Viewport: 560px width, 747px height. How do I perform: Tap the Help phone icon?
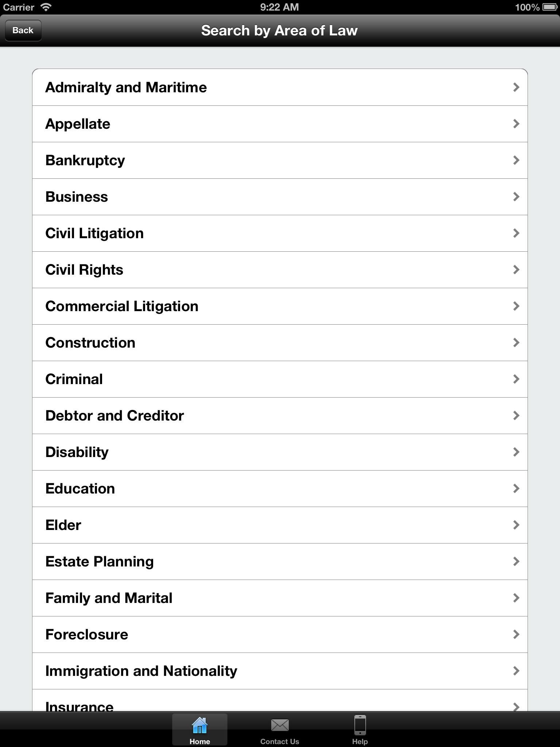coord(360,726)
